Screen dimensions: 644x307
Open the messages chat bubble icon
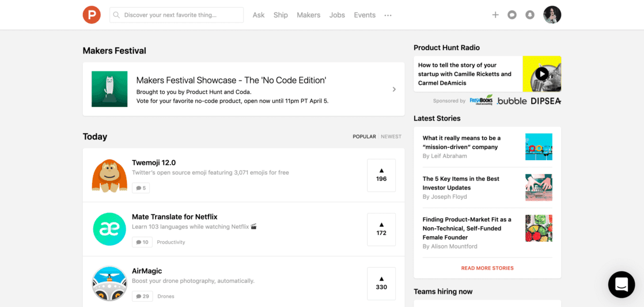(x=512, y=15)
